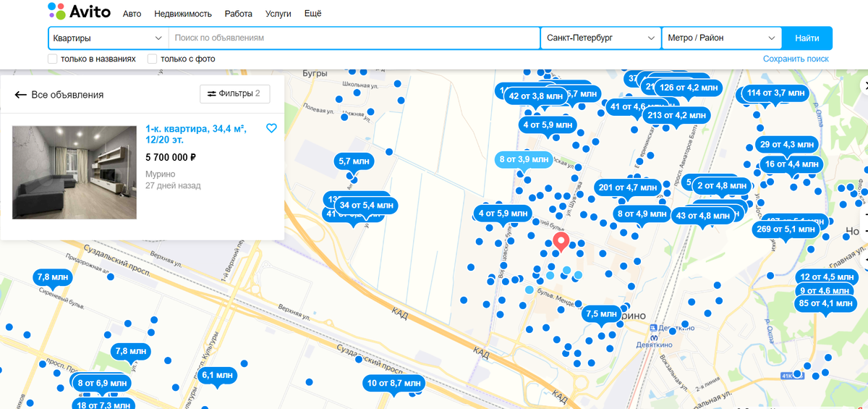Open the '269 от 5,1 млн' cluster

pyautogui.click(x=786, y=229)
